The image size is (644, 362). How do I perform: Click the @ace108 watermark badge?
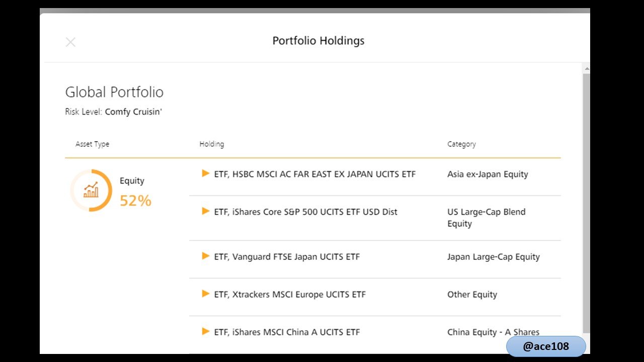546,346
